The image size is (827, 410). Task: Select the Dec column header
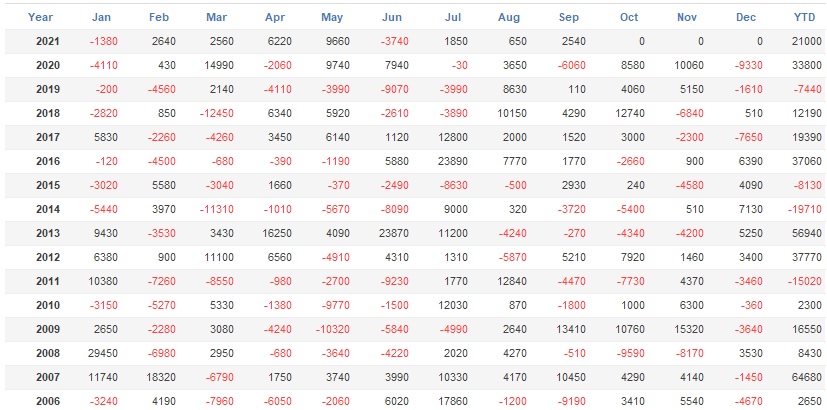click(746, 17)
